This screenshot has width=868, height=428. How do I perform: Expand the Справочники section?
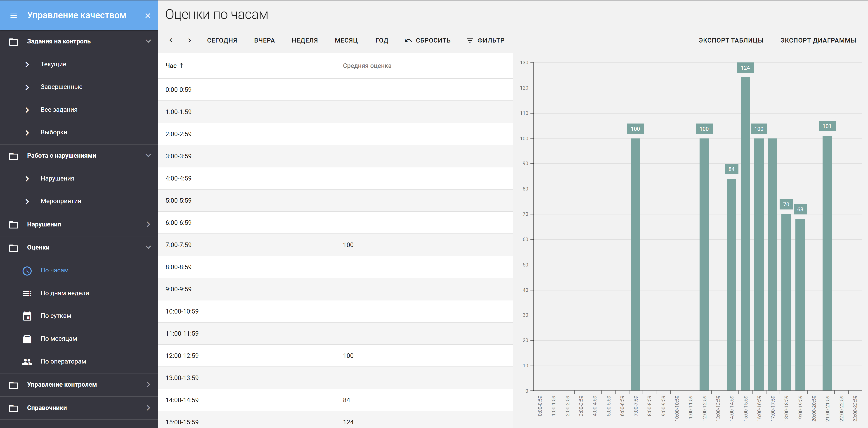pyautogui.click(x=148, y=408)
